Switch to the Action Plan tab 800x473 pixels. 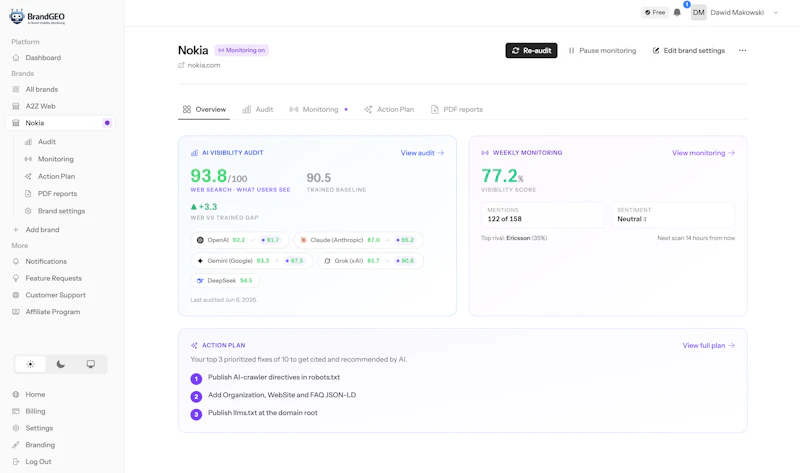point(389,109)
